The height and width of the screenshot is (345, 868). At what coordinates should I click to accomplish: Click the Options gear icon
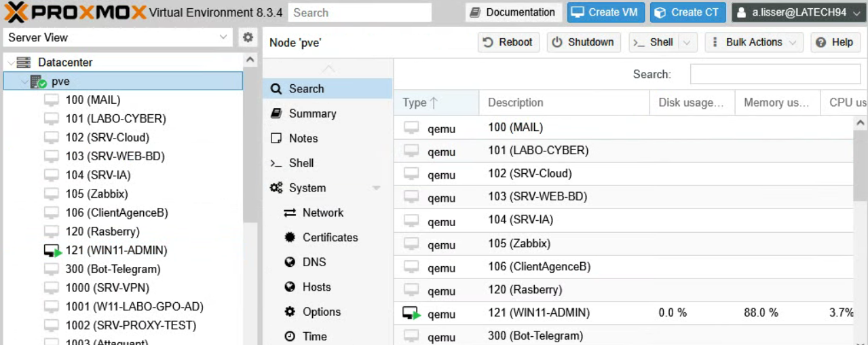(x=290, y=312)
